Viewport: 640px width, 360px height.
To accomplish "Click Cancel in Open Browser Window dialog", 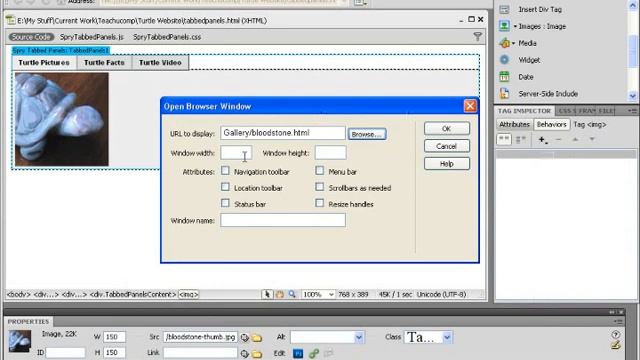I will (447, 146).
